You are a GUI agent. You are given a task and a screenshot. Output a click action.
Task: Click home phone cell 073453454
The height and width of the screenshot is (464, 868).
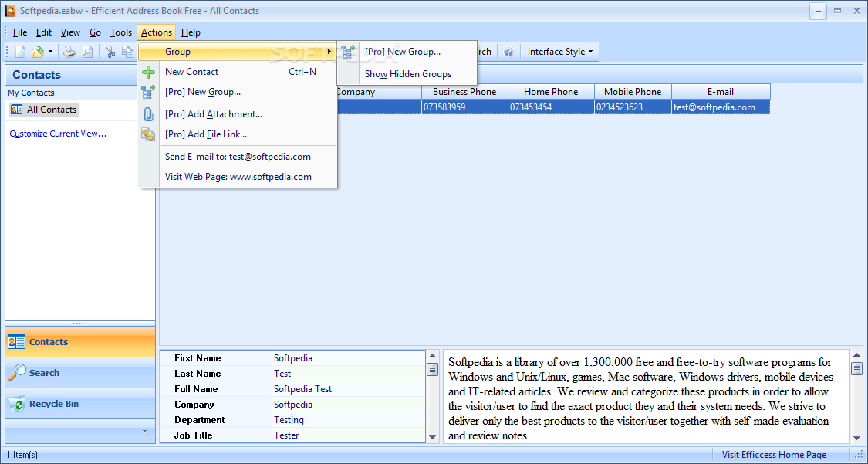pos(551,107)
